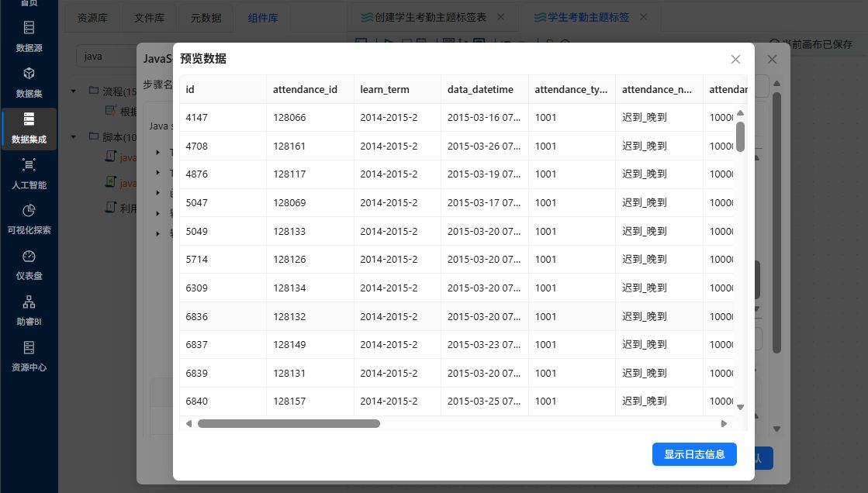Open 可视化探索 from the sidebar

click(29, 219)
